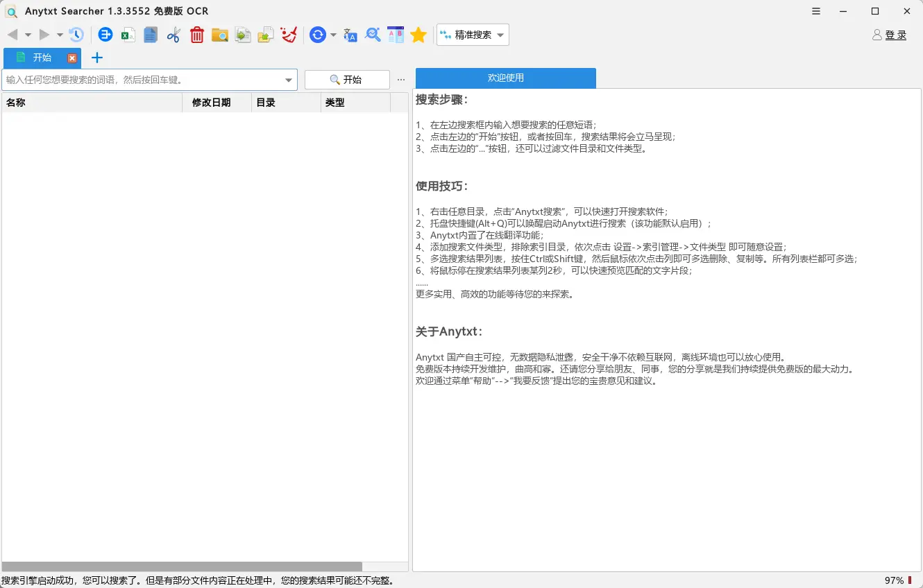This screenshot has width=923, height=588.
Task: Click the red trash delete icon
Action: point(197,35)
